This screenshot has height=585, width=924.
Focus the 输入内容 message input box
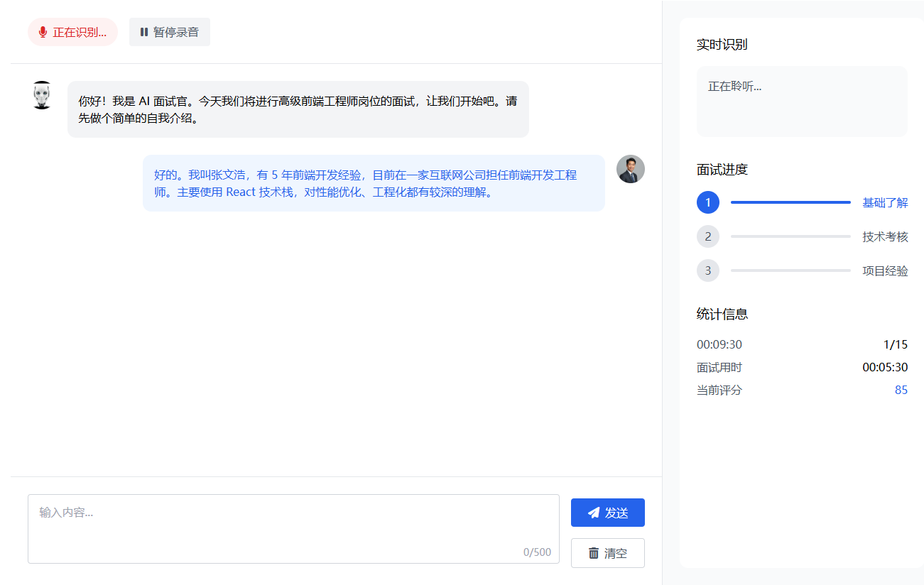pyautogui.click(x=293, y=528)
